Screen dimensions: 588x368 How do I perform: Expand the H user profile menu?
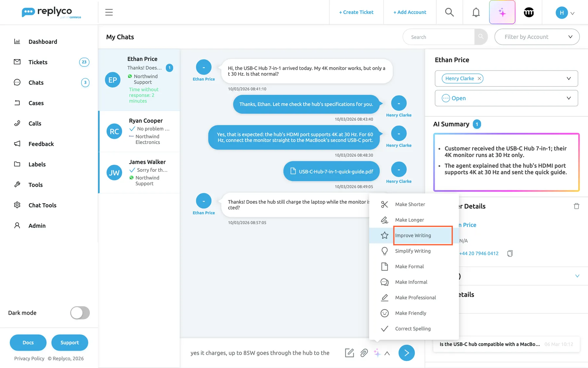(x=565, y=13)
